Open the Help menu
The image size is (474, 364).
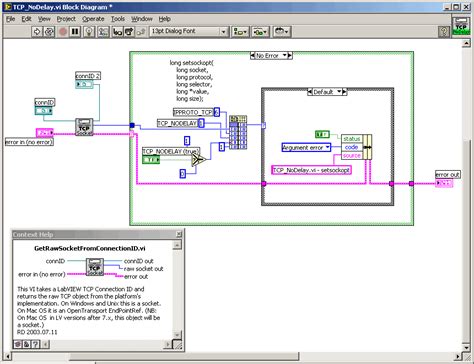point(164,19)
